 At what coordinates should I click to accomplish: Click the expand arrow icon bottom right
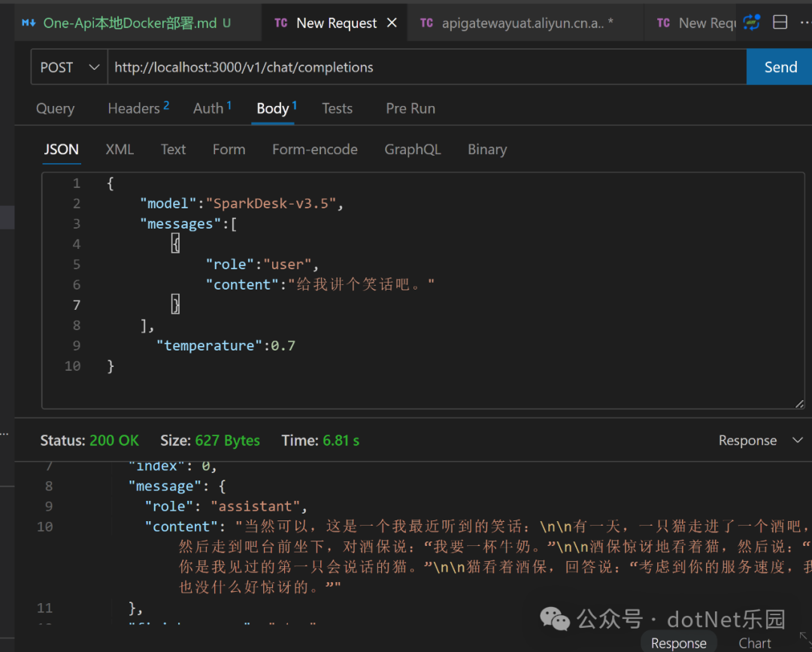point(804,636)
